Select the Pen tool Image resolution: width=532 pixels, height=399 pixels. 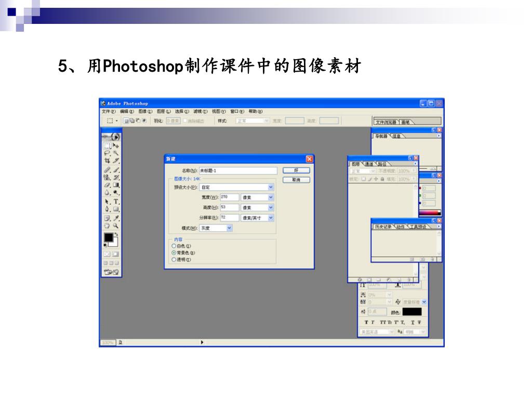[x=107, y=209]
